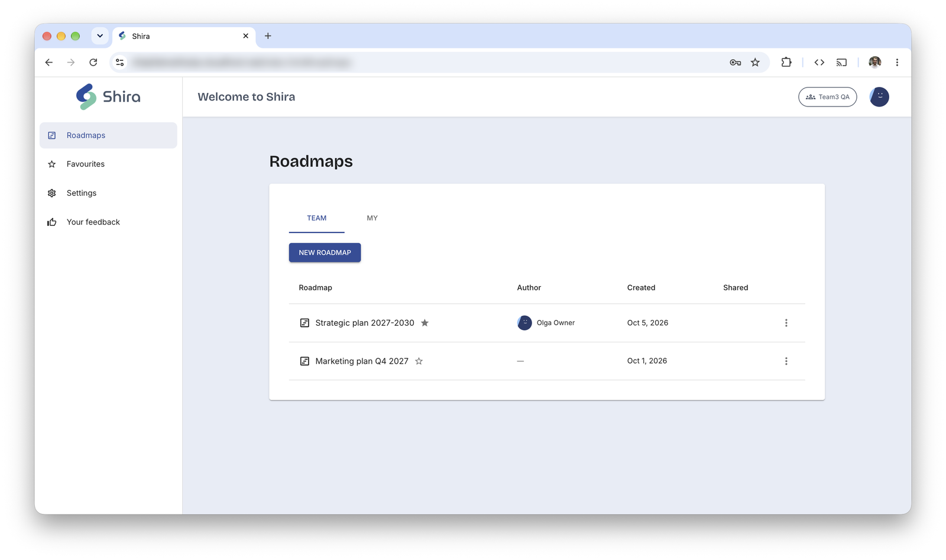Click the Author column header
The height and width of the screenshot is (560, 946).
[x=529, y=288]
